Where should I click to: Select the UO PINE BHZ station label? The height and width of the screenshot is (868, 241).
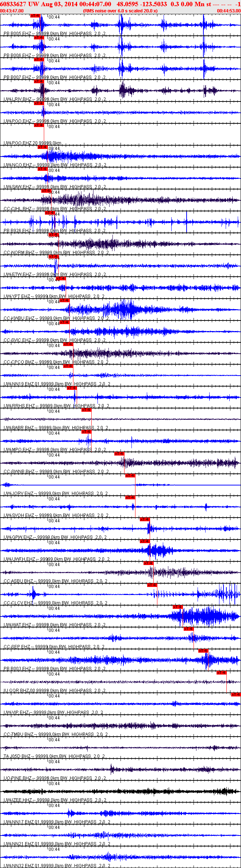coord(55,778)
